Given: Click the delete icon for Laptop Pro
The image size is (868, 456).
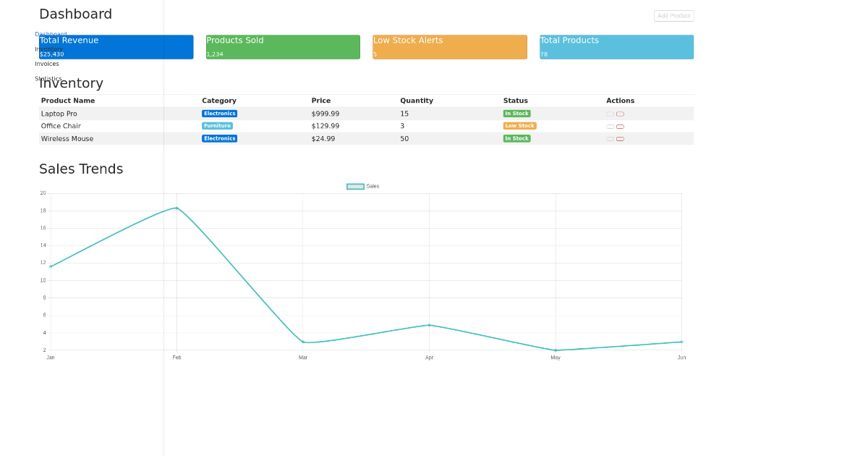Looking at the screenshot, I should (x=620, y=114).
